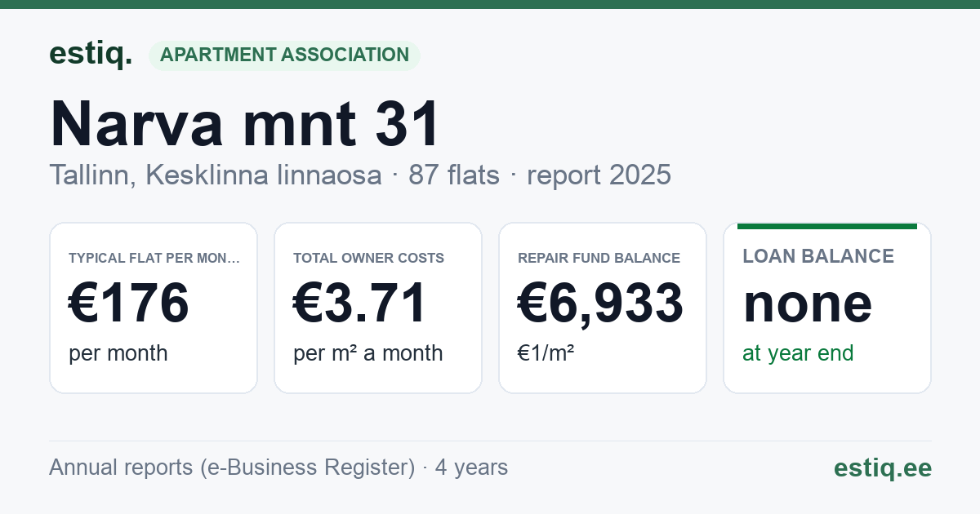Image resolution: width=980 pixels, height=514 pixels.
Task: Click the Total owner costs label
Action: pyautogui.click(x=369, y=258)
